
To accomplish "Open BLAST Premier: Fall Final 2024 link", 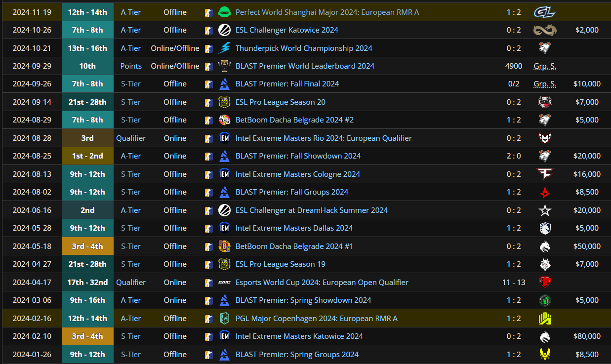I will pyautogui.click(x=287, y=84).
